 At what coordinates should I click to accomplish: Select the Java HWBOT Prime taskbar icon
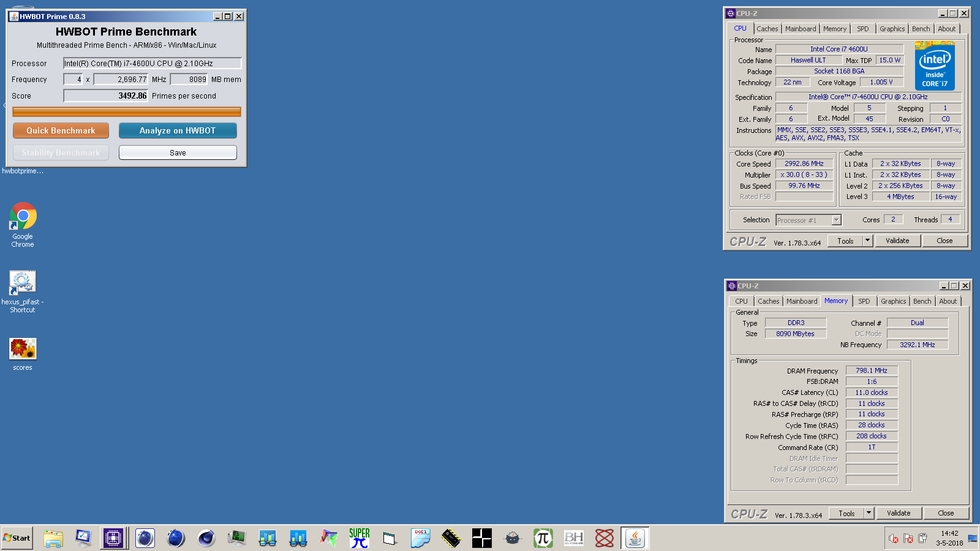[635, 538]
